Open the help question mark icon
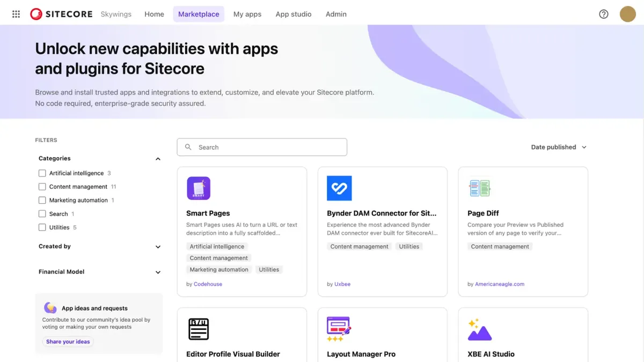644x362 pixels. click(604, 14)
